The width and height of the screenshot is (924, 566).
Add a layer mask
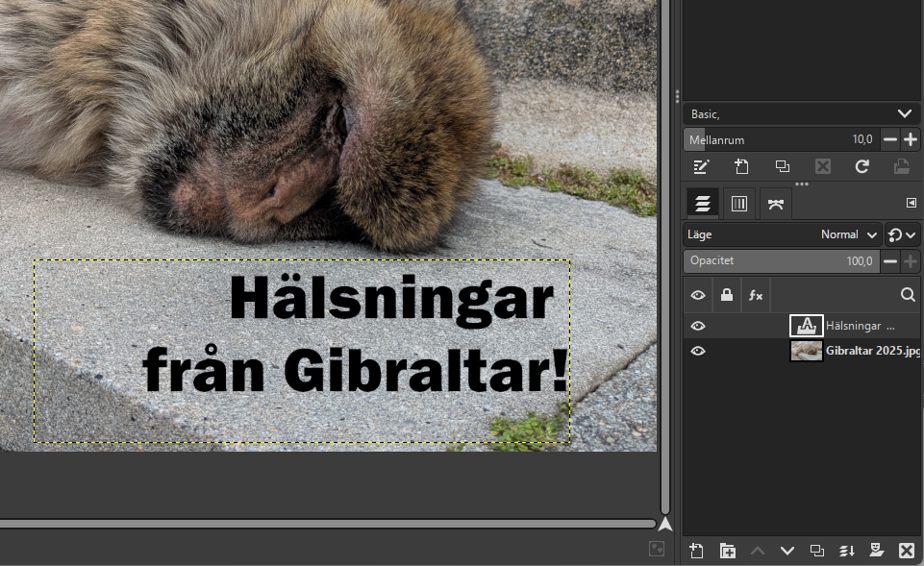pyautogui.click(x=877, y=551)
